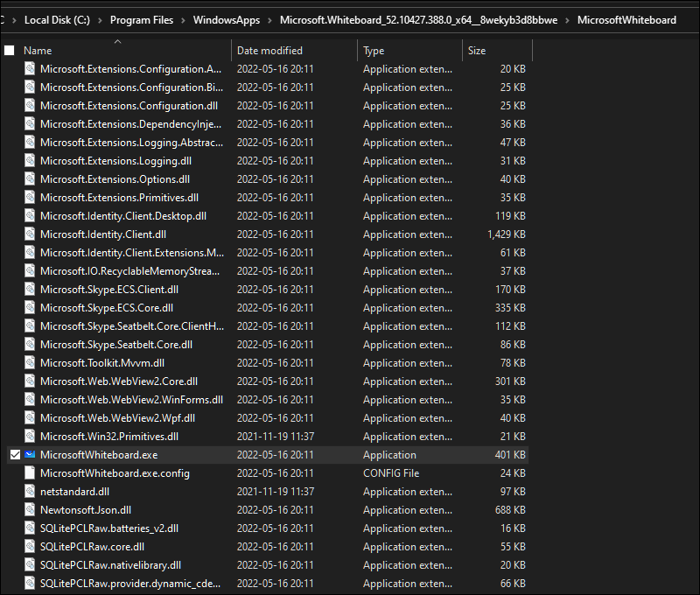Click the icon of SQLitePCLRaw.core.dll

point(30,547)
